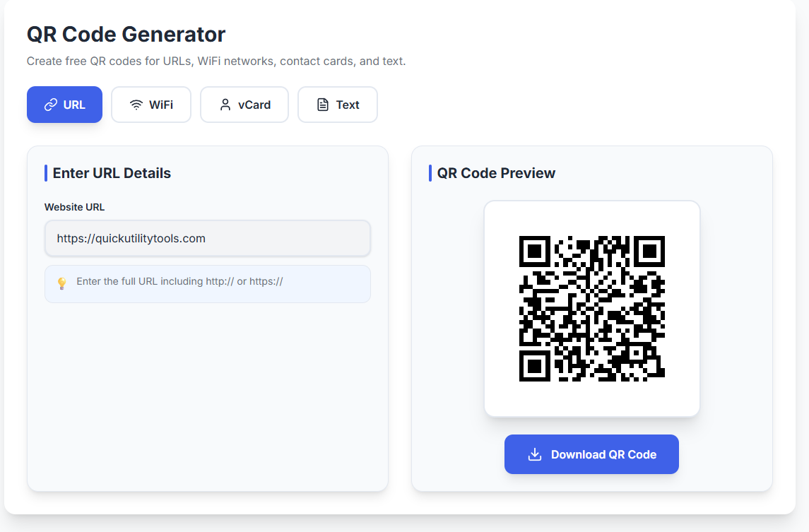Viewport: 809px width, 532px height.
Task: Click the Enter URL Details heading
Action: (x=110, y=172)
